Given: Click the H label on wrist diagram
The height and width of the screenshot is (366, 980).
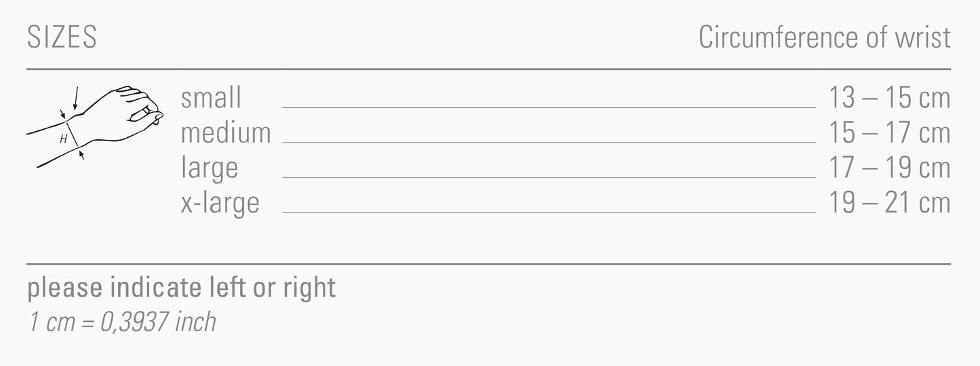Looking at the screenshot, I should (x=63, y=140).
